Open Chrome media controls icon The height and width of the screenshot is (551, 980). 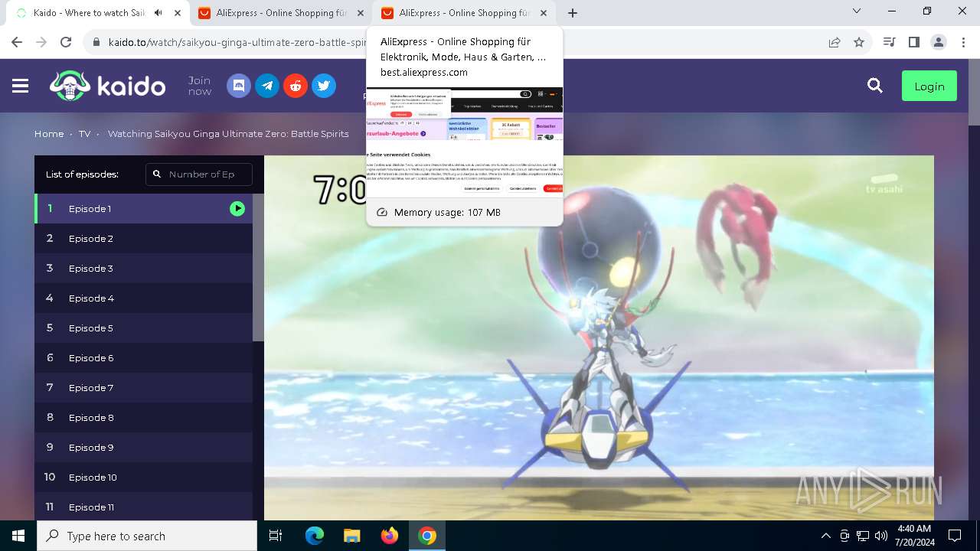[x=889, y=42]
